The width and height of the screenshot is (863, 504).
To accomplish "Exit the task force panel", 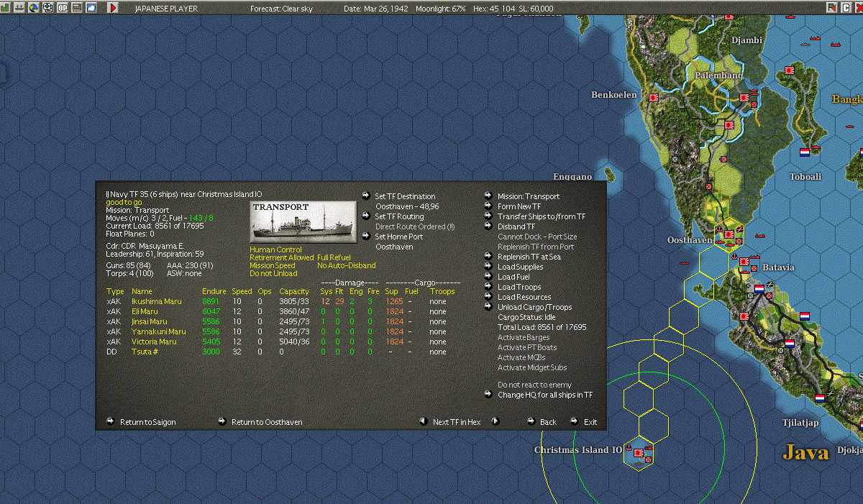I will coord(590,422).
